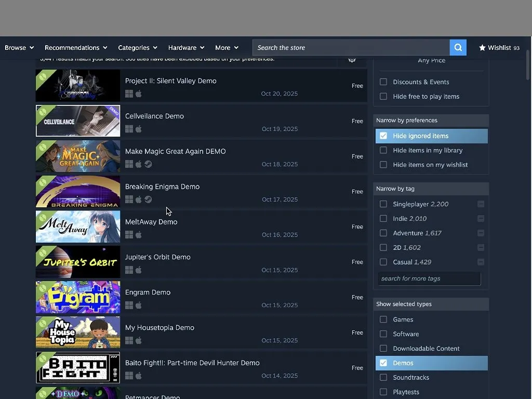The image size is (532, 399).
Task: Open Baito Fight!! Part-time Devil Hunter Demo
Action: [x=192, y=363]
